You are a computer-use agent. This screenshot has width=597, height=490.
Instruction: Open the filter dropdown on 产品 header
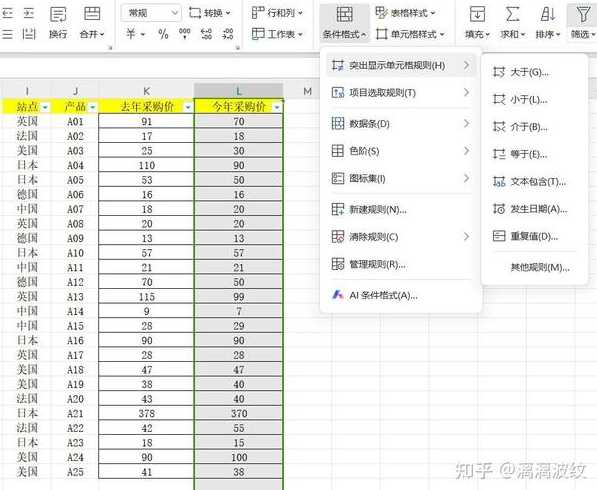[x=93, y=108]
